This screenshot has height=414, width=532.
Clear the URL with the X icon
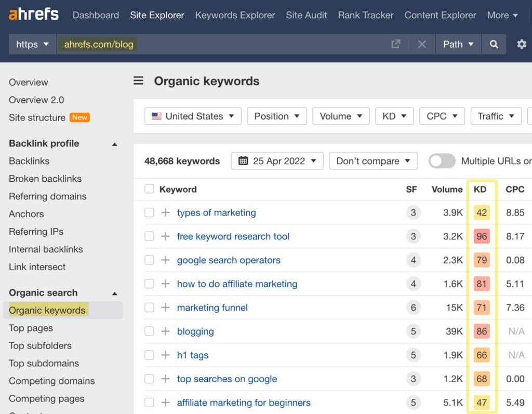point(422,44)
